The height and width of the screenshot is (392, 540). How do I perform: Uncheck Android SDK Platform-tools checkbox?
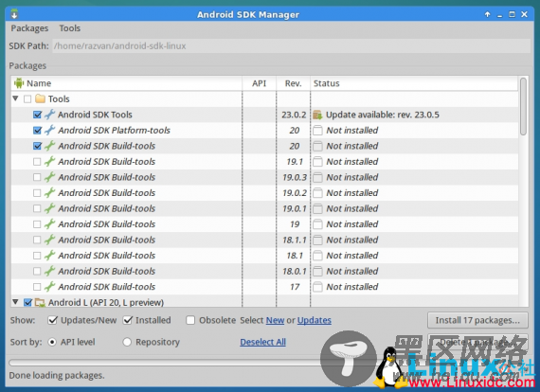pos(37,131)
